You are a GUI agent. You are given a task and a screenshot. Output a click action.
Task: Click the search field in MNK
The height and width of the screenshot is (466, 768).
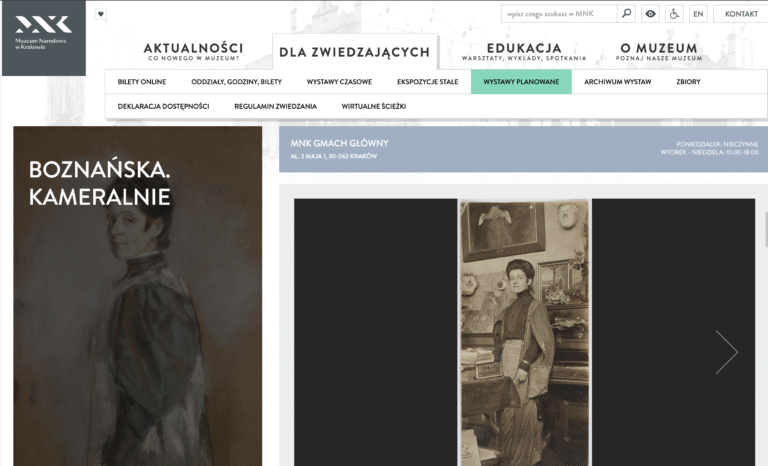[559, 14]
